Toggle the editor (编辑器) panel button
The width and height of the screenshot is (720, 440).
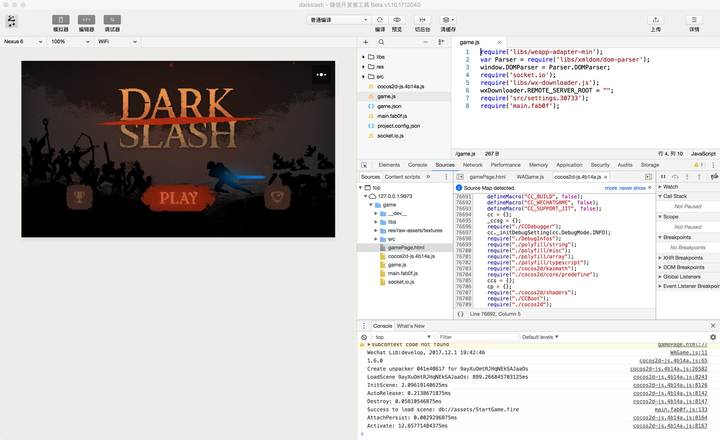86,20
